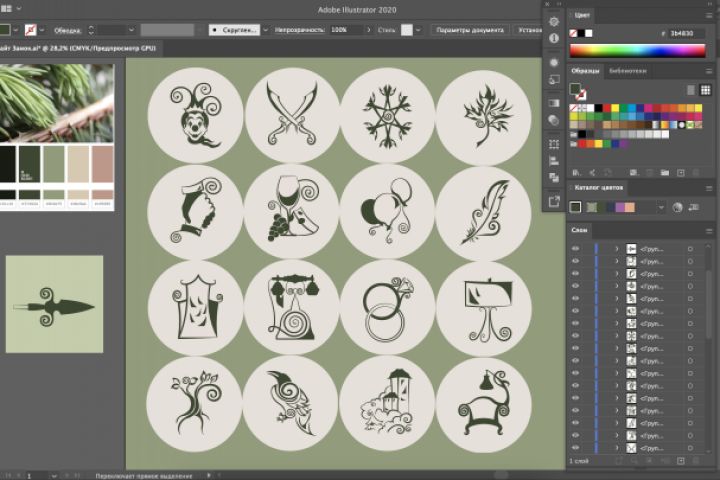Open the workspace switcher dropdown arrow
Image resolution: width=720 pixels, height=480 pixels.
[x=19, y=8]
